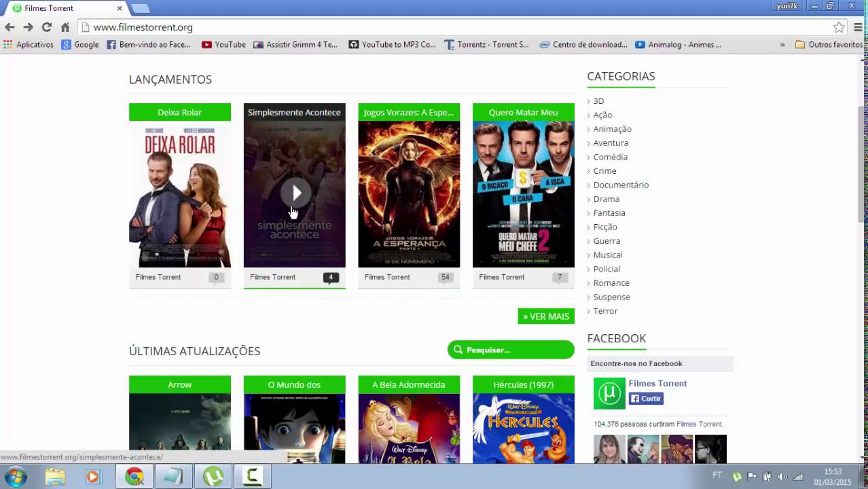Open Aplicativos apps shortcut
868x489 pixels.
[x=29, y=45]
